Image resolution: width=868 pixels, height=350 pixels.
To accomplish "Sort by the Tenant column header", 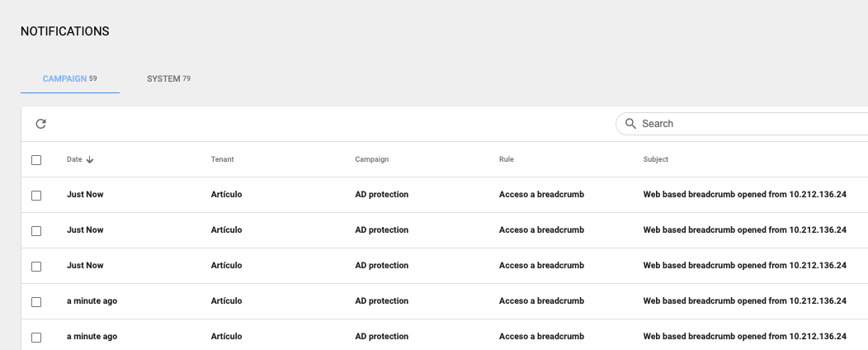I will coord(223,159).
